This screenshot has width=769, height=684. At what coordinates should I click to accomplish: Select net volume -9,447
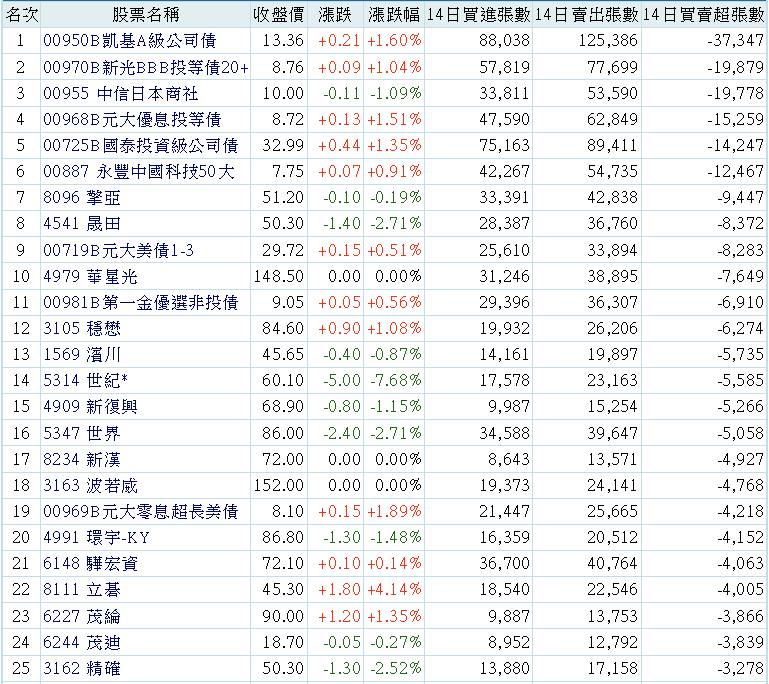pyautogui.click(x=741, y=198)
